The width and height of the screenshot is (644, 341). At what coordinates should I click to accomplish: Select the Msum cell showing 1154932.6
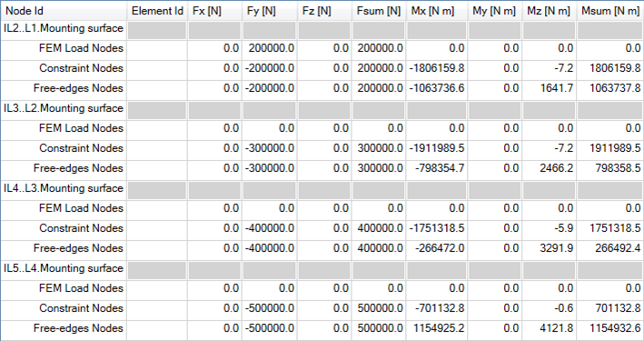pos(609,328)
